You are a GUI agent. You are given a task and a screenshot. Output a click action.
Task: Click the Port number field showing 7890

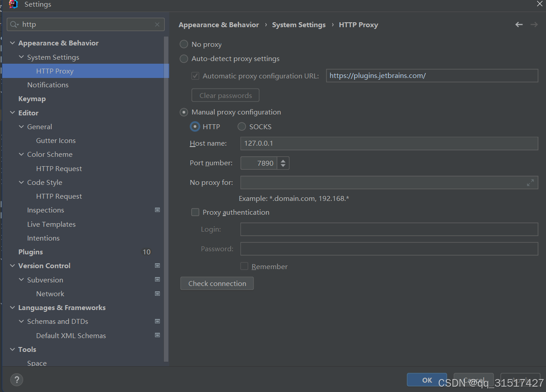point(259,163)
